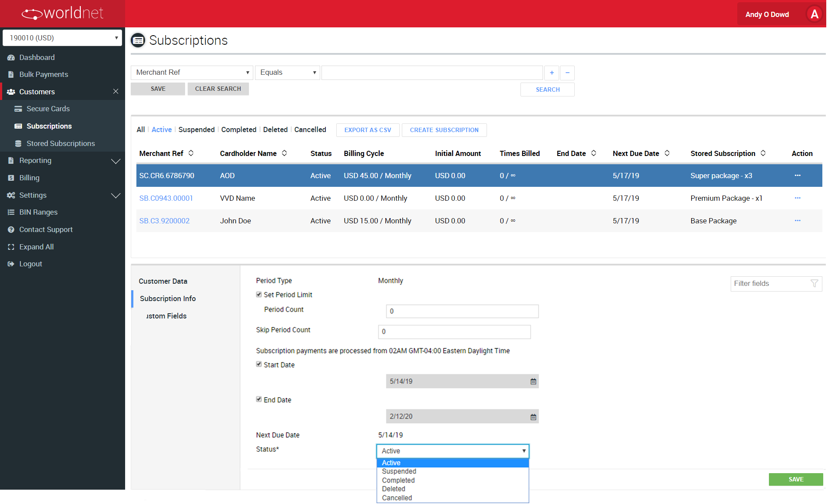Viewport: 828px width, 504px height.
Task: Click the Contact Support question icon
Action: 11,229
